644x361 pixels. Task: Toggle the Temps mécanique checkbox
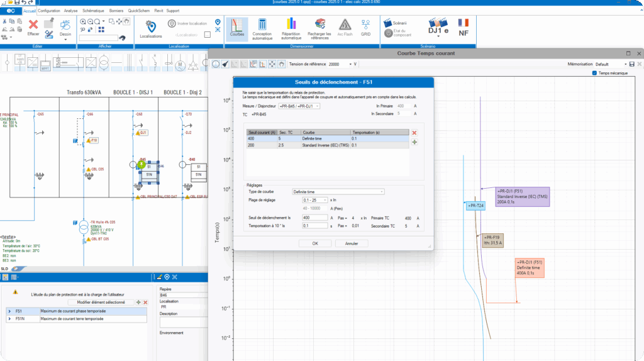595,73
